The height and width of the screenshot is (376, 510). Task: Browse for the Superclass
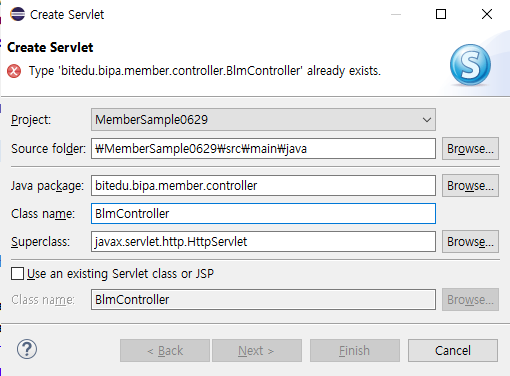pyautogui.click(x=470, y=242)
